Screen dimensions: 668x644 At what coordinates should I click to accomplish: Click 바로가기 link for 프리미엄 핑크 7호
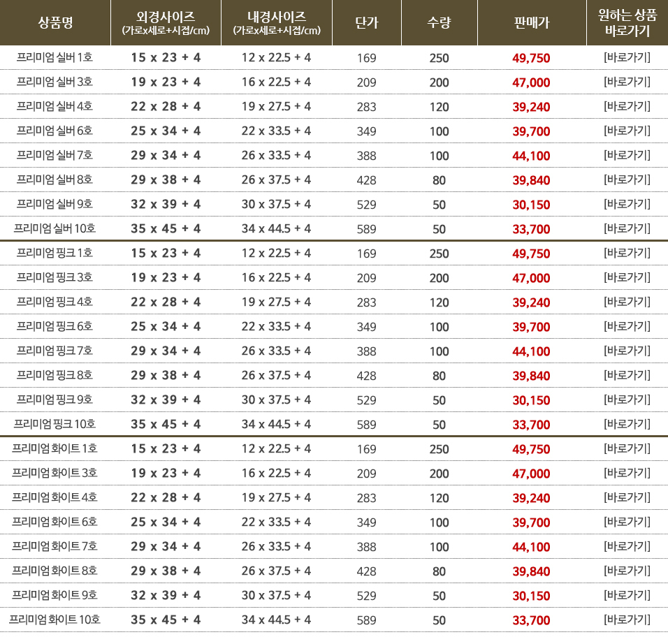(x=627, y=351)
